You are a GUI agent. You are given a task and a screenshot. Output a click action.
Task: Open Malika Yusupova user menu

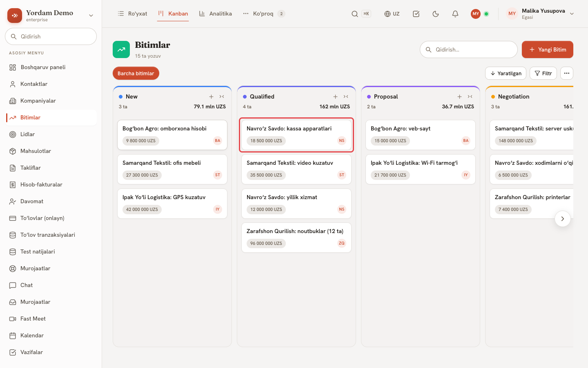(540, 14)
